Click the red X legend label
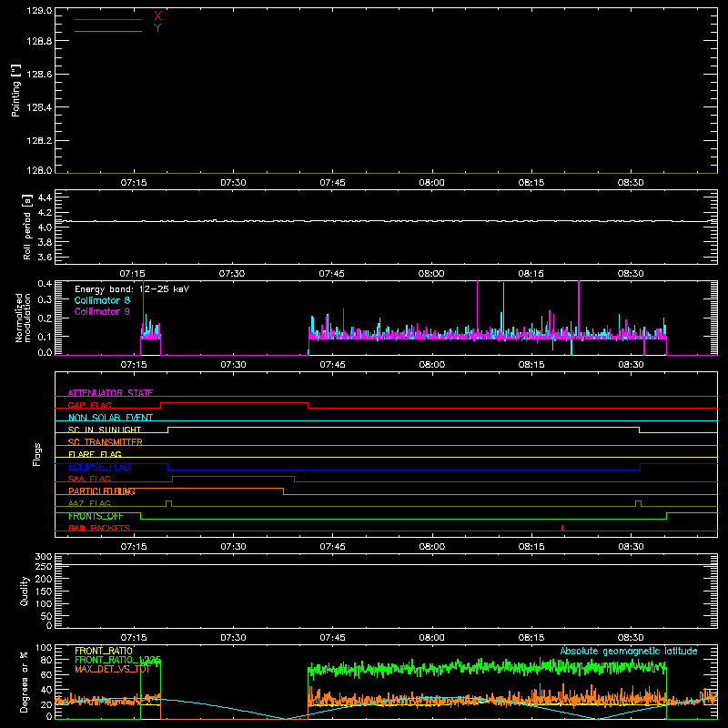 click(x=157, y=15)
